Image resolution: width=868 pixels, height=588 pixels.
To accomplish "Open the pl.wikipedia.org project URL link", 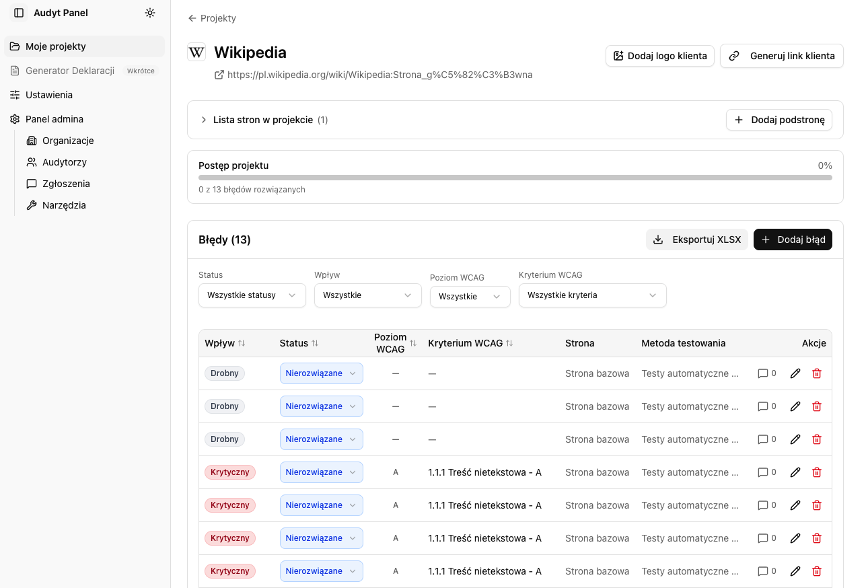I will click(373, 75).
